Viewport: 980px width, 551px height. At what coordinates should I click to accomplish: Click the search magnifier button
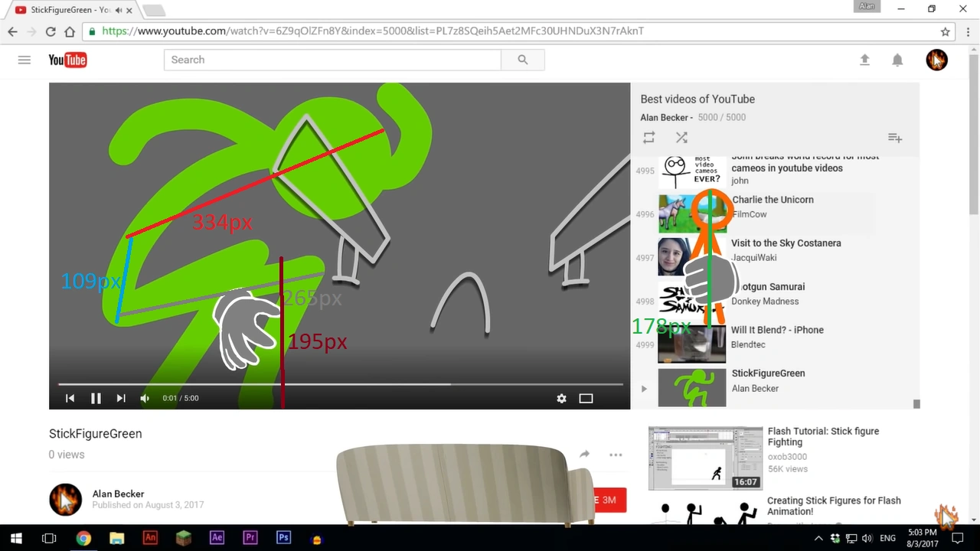[x=523, y=60]
